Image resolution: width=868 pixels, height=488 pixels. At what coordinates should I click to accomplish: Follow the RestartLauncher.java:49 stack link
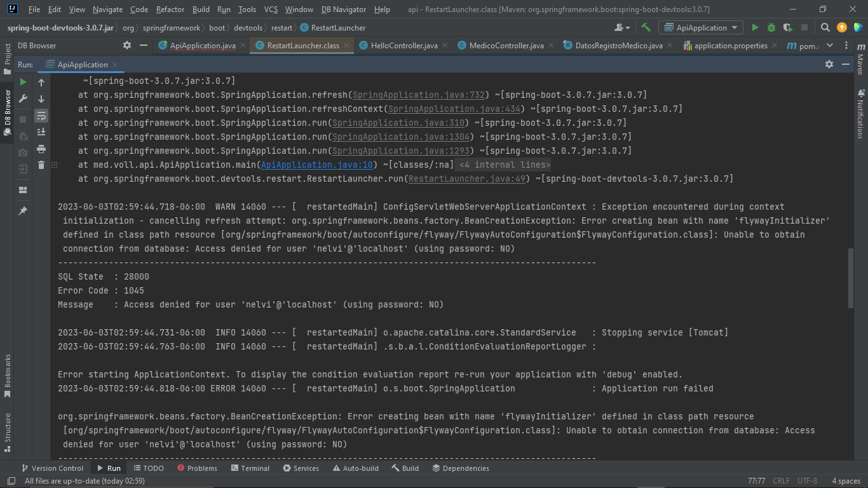point(466,179)
